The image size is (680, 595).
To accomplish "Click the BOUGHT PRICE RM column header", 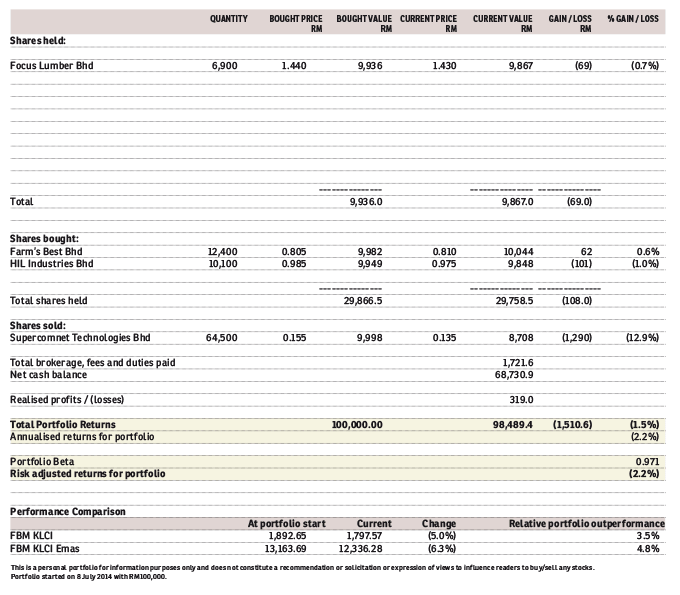I will point(296,23).
